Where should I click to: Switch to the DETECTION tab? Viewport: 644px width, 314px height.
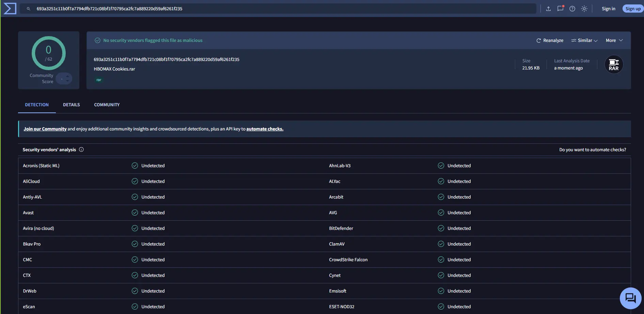coord(37,105)
